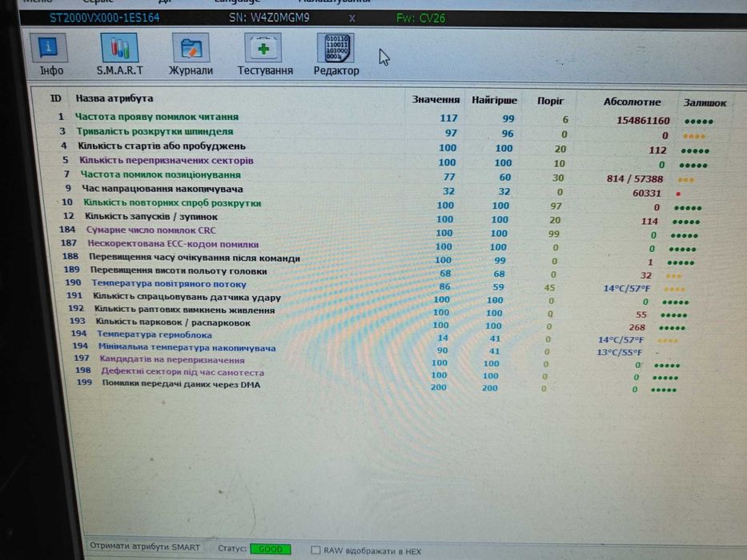Click the 13°C/55°F temperature value
This screenshot has width=747, height=560.
coord(620,352)
